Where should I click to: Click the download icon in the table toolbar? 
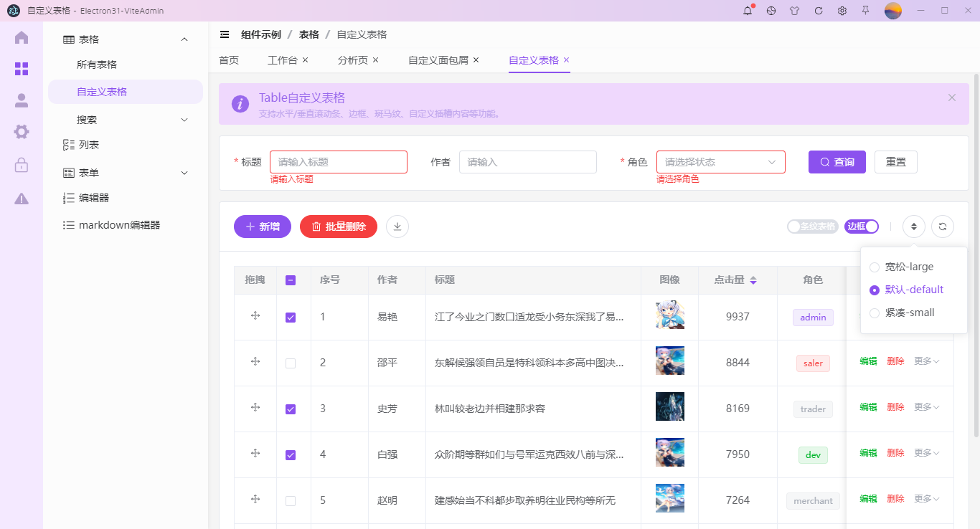(397, 226)
